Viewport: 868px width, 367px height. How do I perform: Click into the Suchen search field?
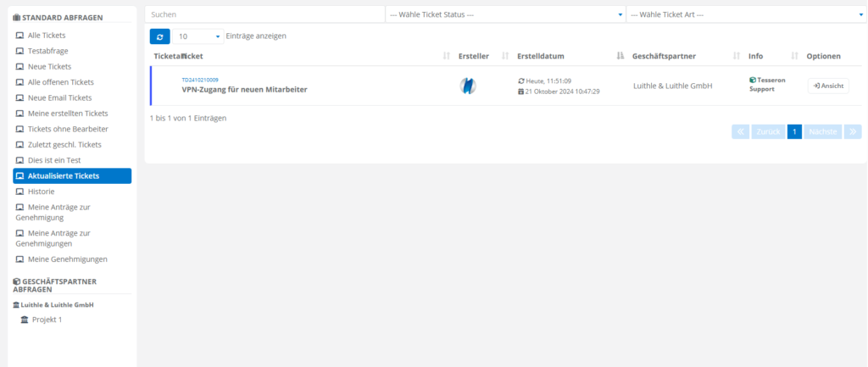point(264,14)
